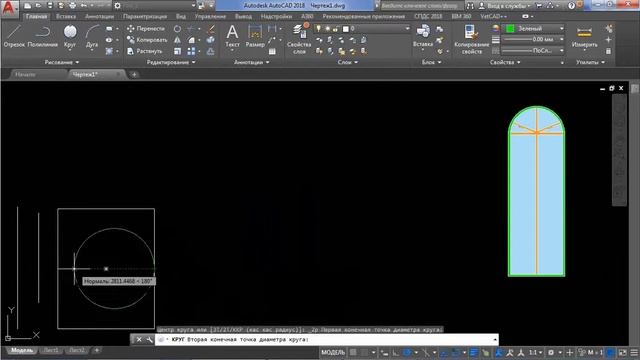Toggle lineweight display in status bar
The width and height of the screenshot is (640, 360).
[473, 352]
